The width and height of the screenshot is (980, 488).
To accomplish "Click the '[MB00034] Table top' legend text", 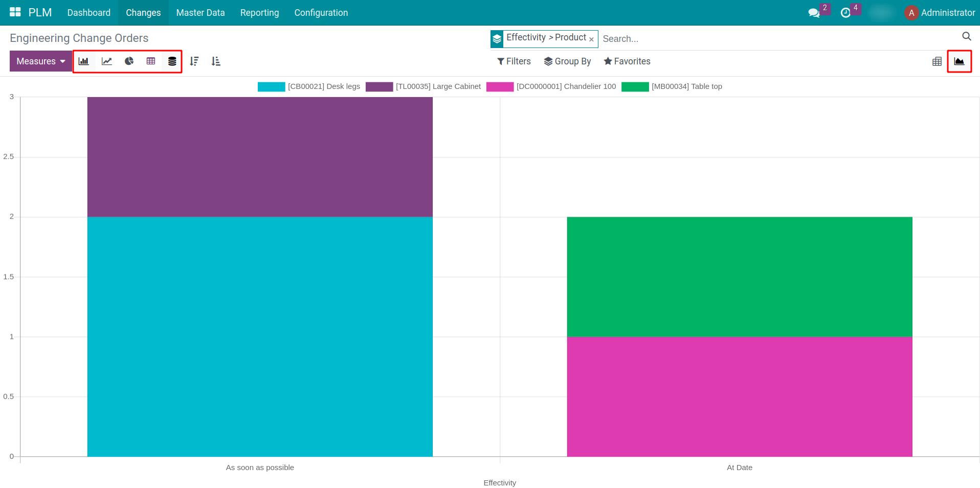I will (687, 86).
